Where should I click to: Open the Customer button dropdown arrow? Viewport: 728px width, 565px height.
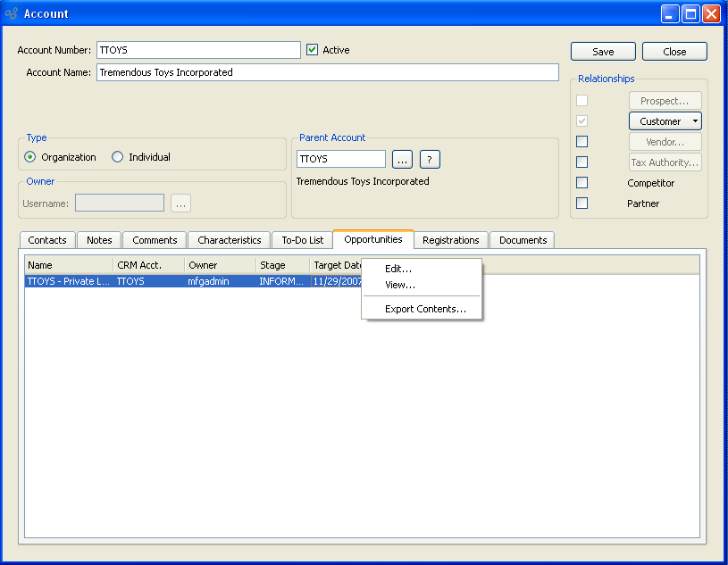tap(695, 121)
